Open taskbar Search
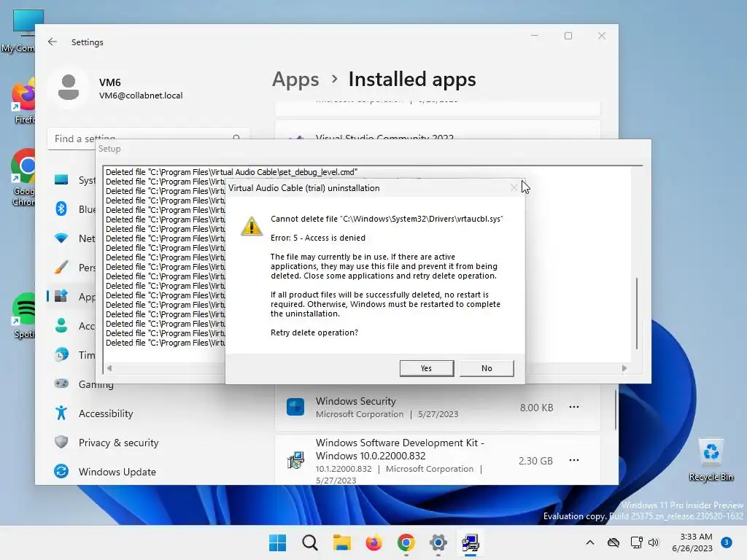The image size is (747, 560). tap(309, 542)
